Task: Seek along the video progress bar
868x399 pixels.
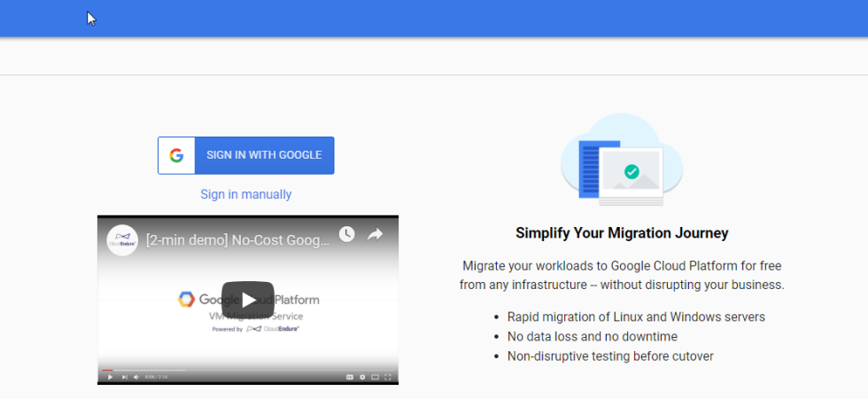Action: (248, 371)
